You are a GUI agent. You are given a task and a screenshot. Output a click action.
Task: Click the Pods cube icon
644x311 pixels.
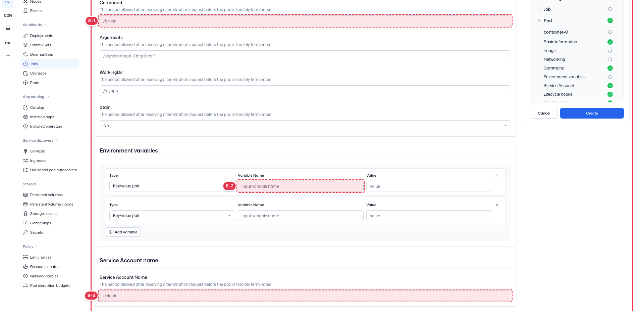pos(25,83)
